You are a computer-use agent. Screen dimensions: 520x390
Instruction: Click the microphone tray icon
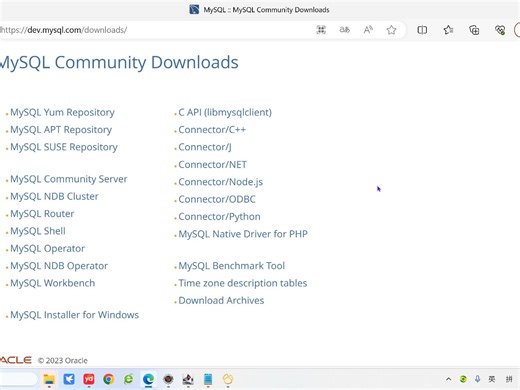coord(477,379)
